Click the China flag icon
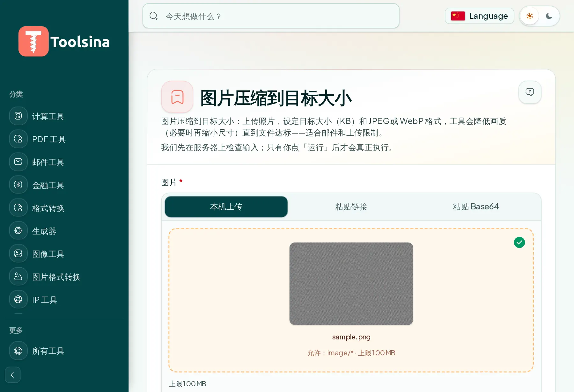 click(458, 16)
